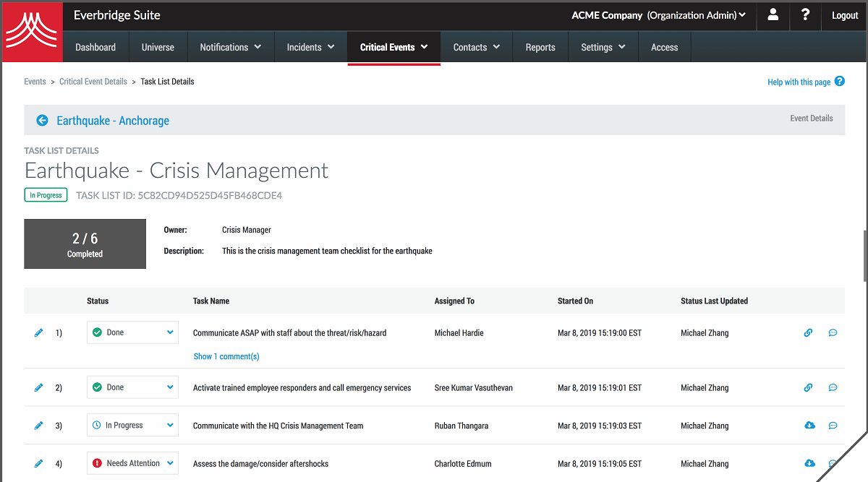The width and height of the screenshot is (868, 482).
Task: Click the cloud download icon on "Assess the damage" row
Action: point(809,463)
